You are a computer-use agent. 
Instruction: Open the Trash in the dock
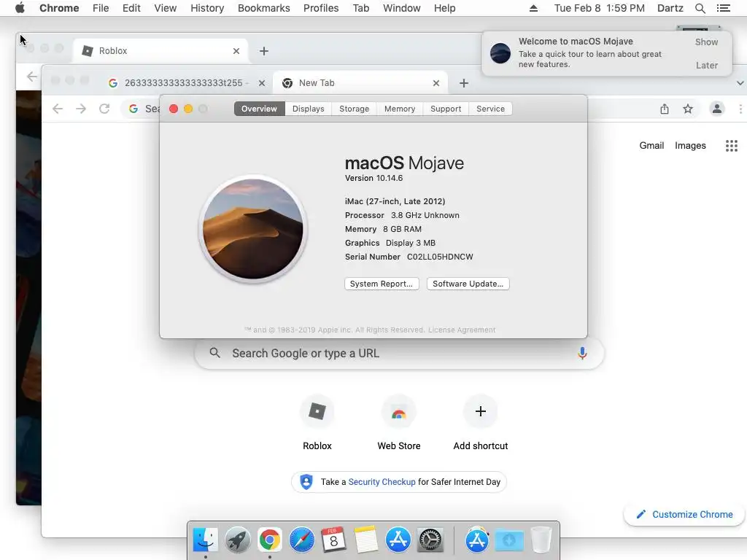click(541, 540)
